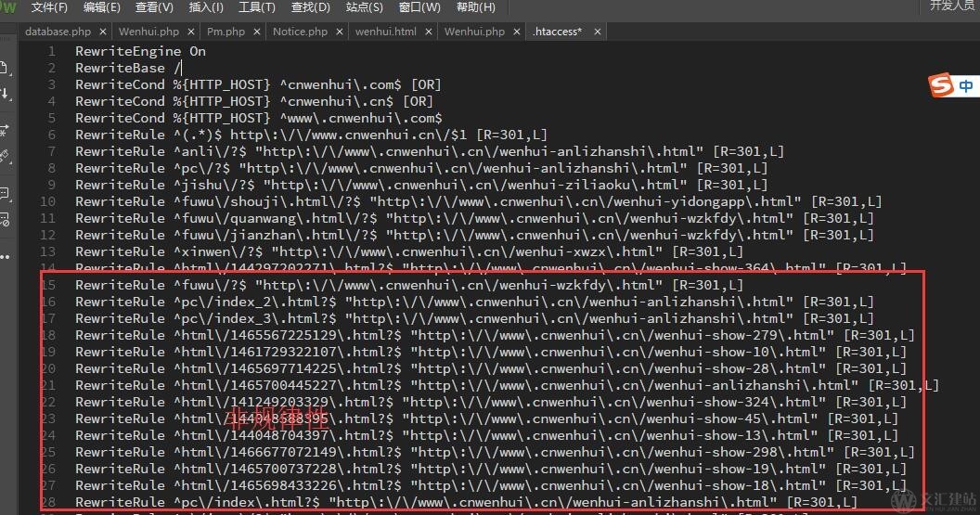The height and width of the screenshot is (515, 980).
Task: Close the Notice.php tab
Action: pos(340,32)
